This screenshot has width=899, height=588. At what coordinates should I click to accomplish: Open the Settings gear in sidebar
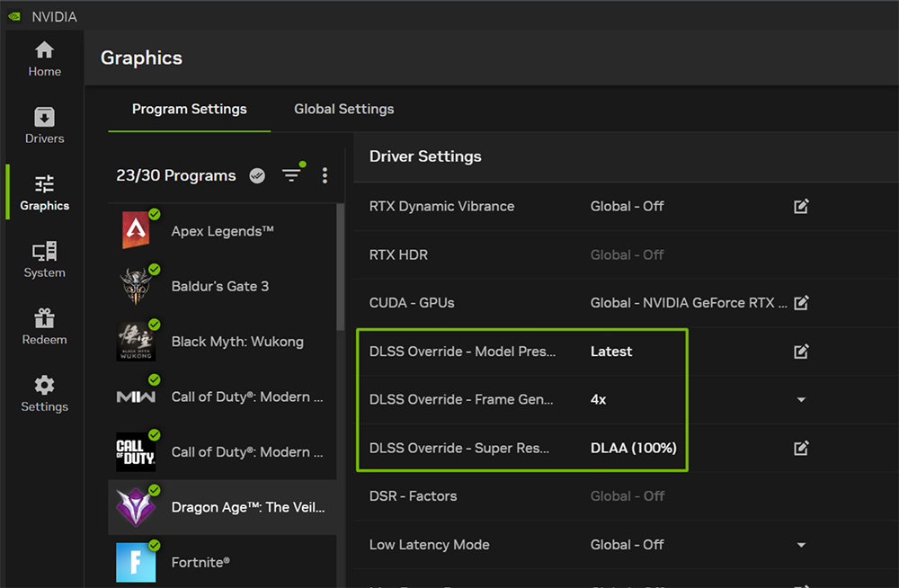[44, 395]
